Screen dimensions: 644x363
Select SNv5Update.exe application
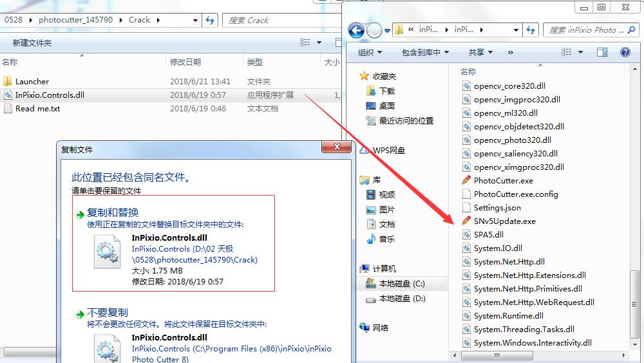(x=504, y=221)
